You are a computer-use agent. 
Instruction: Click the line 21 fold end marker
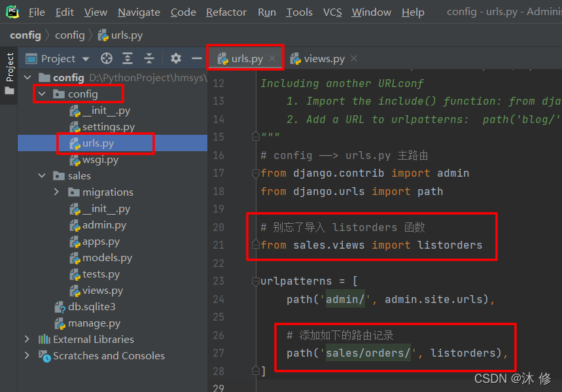[x=256, y=245]
